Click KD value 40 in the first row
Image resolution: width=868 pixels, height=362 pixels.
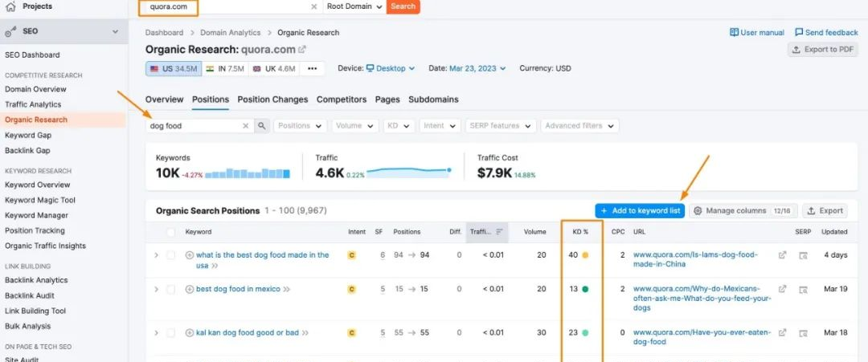[573, 255]
